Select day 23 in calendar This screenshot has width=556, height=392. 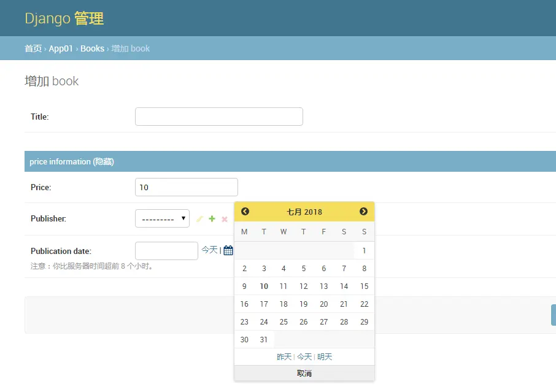[244, 321]
